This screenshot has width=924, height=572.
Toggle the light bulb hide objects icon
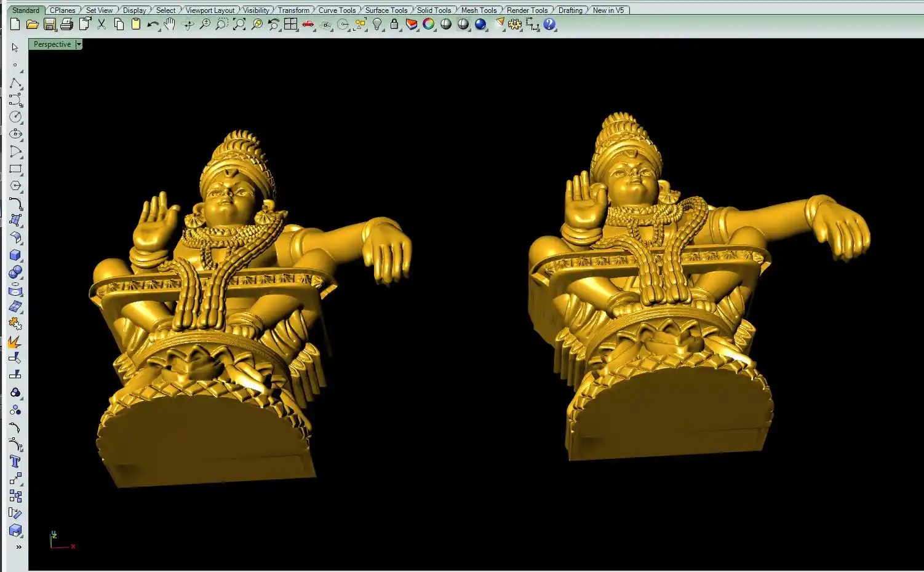pyautogui.click(x=377, y=24)
